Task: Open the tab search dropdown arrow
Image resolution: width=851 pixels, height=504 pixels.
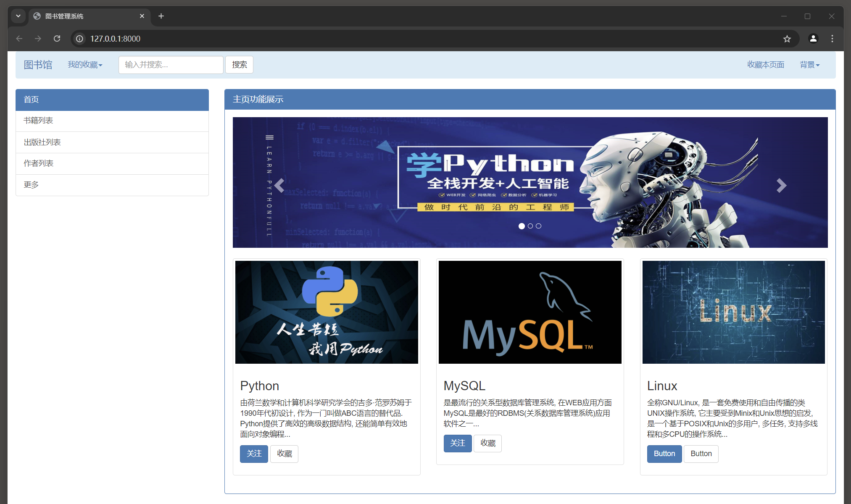Action: (18, 16)
